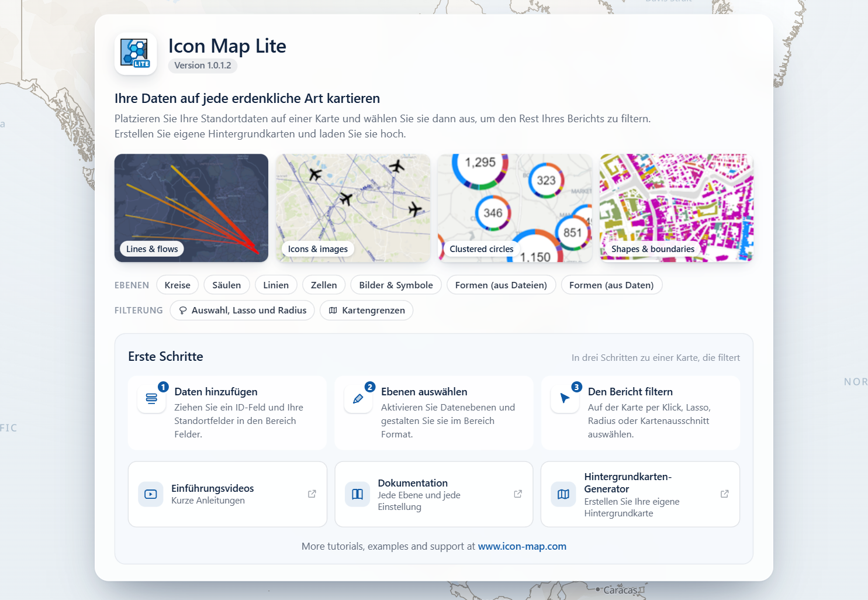The image size is (868, 600).
Task: Select the Linien layer chip
Action: pyautogui.click(x=276, y=285)
